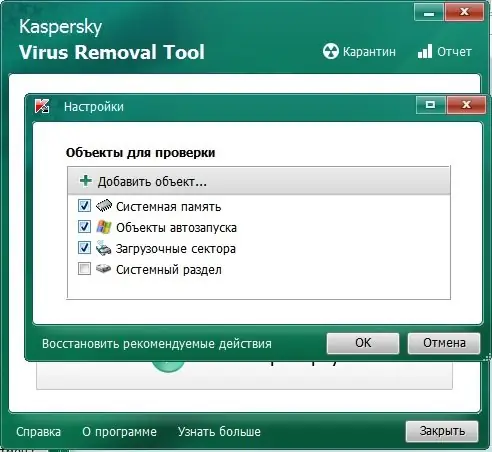Image resolution: width=492 pixels, height=452 pixels.
Task: Maximize the Настройки dialog
Action: pos(431,105)
